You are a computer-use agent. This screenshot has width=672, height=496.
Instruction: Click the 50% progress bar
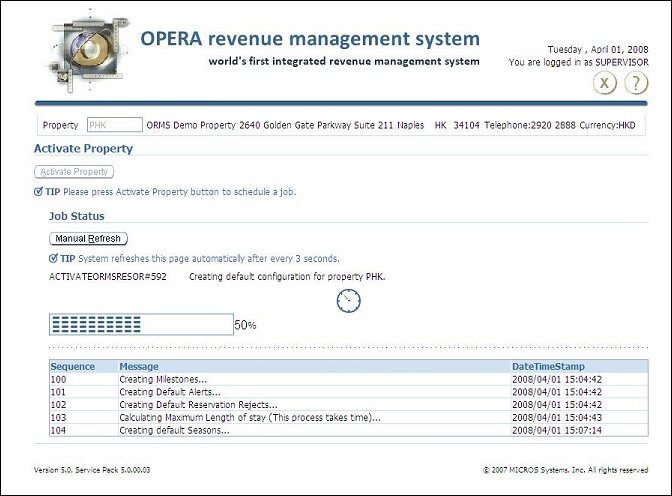point(140,325)
